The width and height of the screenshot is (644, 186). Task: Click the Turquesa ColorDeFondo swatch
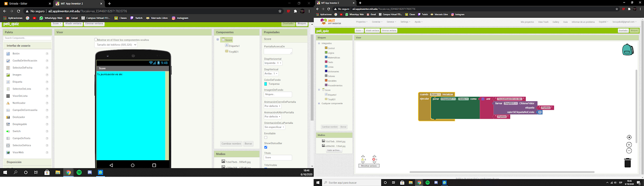click(x=266, y=84)
